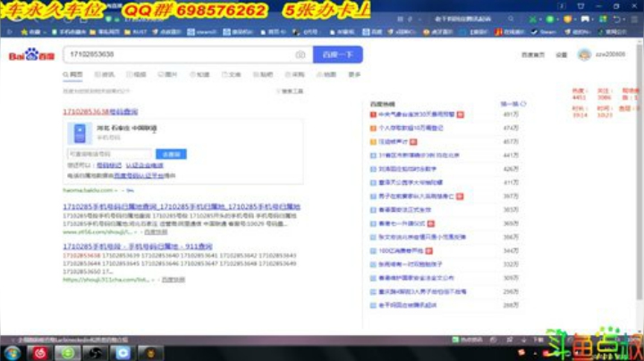644x361 pixels.
Task: Expand the dropdown arrow beside game controller icon
Action: pos(593,20)
